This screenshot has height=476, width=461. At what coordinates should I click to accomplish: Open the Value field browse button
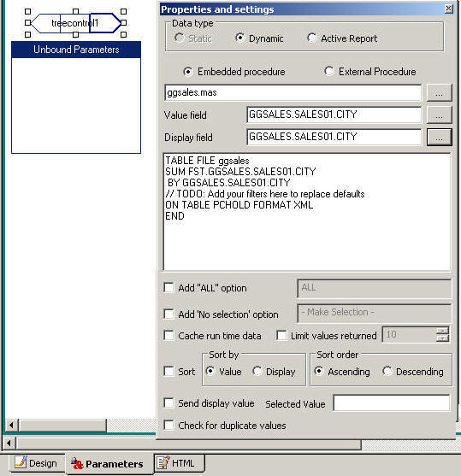tap(439, 115)
